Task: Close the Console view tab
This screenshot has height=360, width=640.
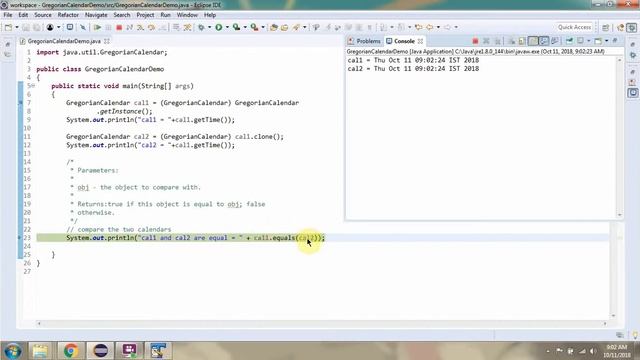Action: (420, 41)
